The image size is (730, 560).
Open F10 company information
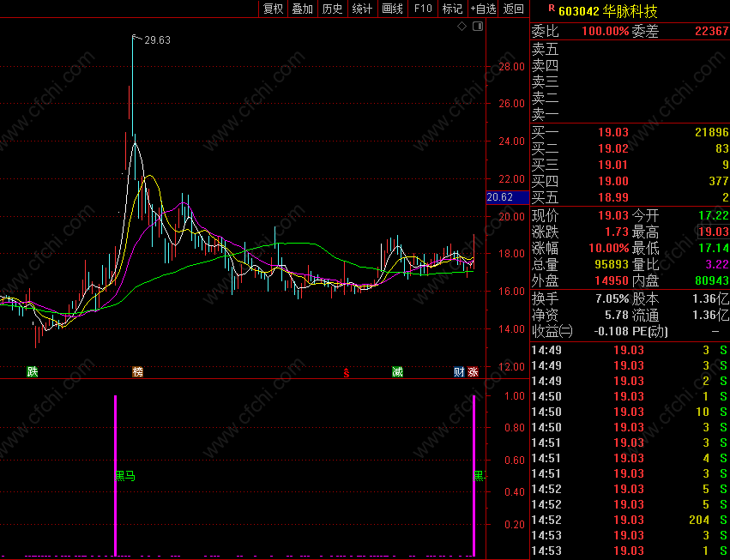423,9
